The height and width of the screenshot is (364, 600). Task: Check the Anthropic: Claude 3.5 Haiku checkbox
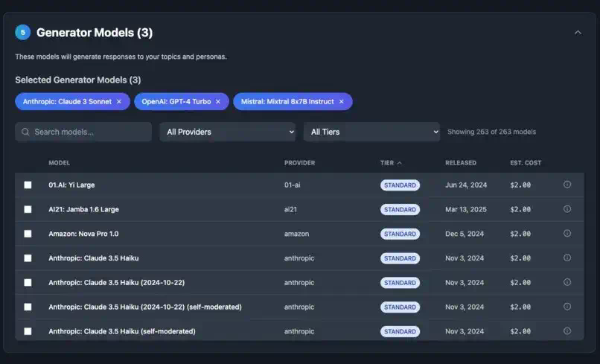28,258
